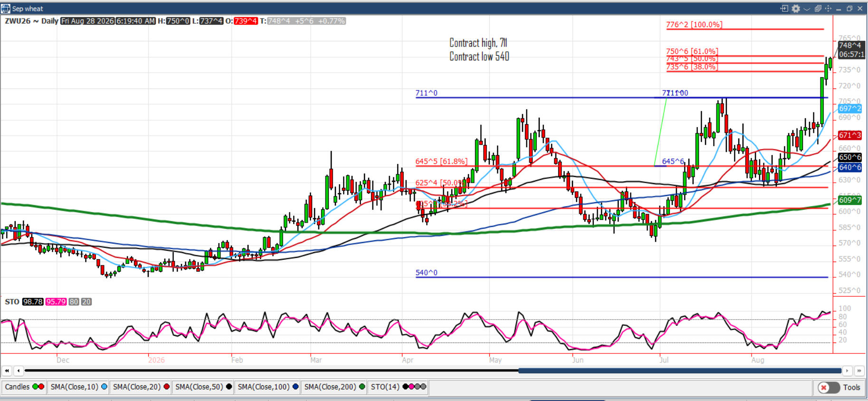Click the link/insert chart icon in title bar
Image resolution: width=868 pixels, height=401 pixels.
[784, 9]
